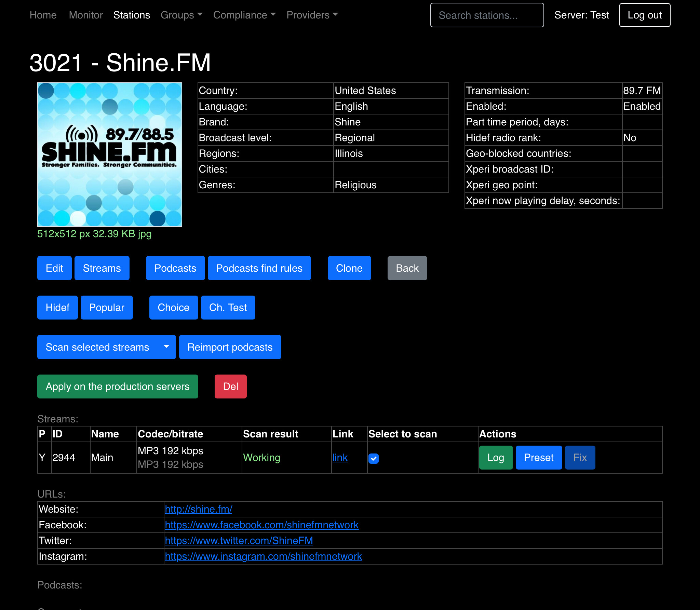Screen dimensions: 700x610
Task: Click the Preset button for stream 2944
Action: [538, 458]
